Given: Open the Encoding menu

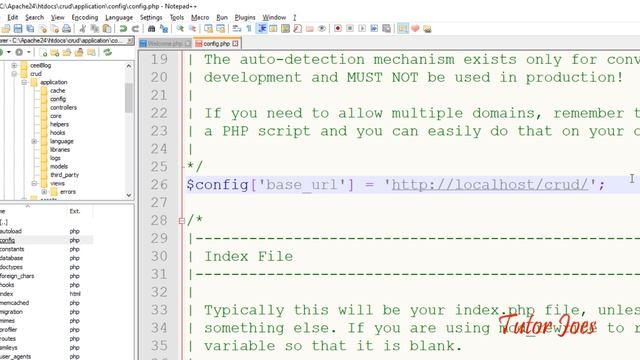Looking at the screenshot, I should [x=84, y=18].
